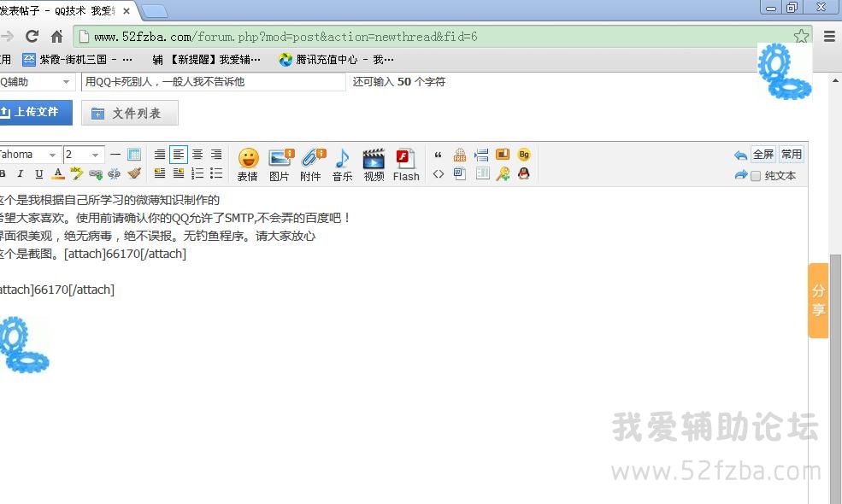Click into the post body editor text

click(x=403, y=343)
